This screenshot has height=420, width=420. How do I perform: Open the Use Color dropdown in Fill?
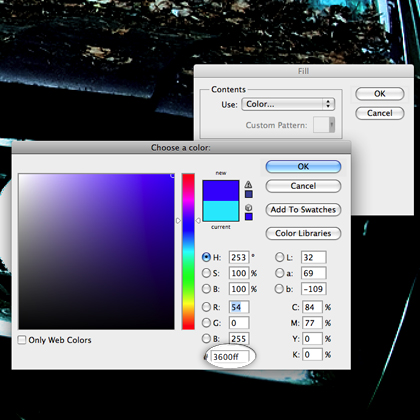[x=288, y=104]
